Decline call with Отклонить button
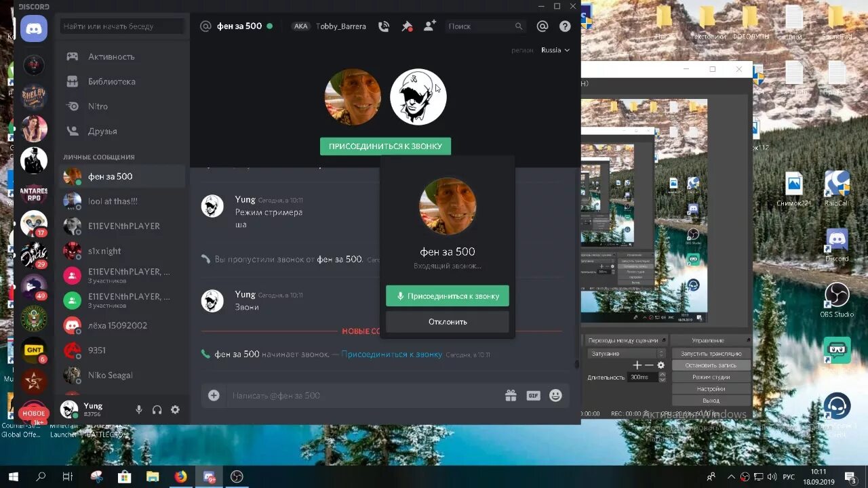This screenshot has height=488, width=868. click(448, 322)
